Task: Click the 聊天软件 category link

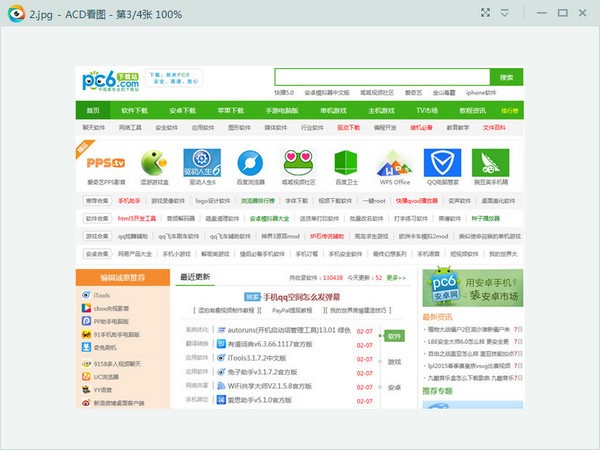Action: (x=94, y=127)
